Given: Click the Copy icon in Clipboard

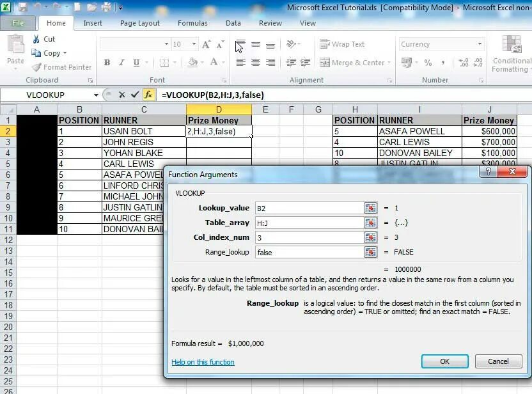Looking at the screenshot, I should (36, 53).
